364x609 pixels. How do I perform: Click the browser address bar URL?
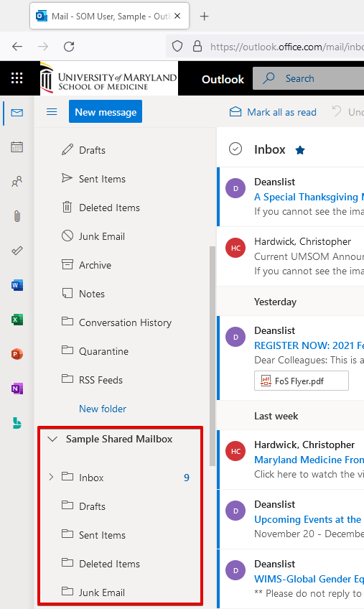[x=286, y=47]
